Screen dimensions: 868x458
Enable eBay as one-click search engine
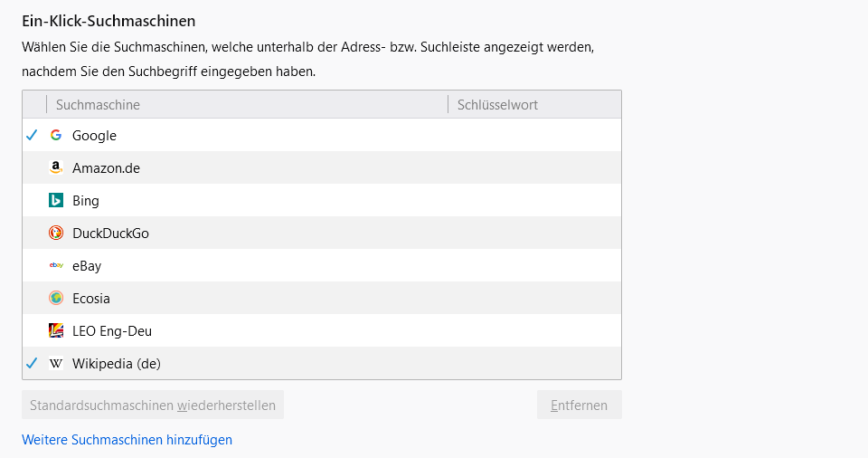click(33, 265)
